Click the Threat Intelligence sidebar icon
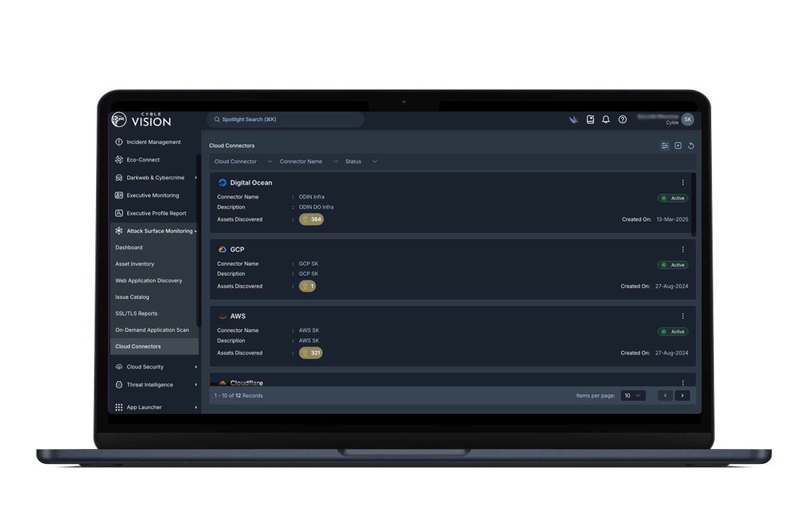 tap(119, 385)
